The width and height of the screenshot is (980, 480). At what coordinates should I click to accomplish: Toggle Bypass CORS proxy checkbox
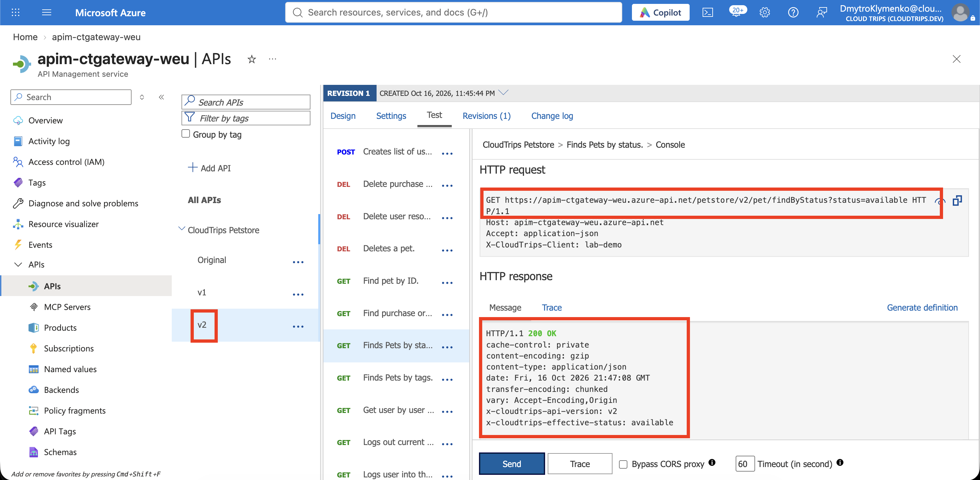pos(623,464)
